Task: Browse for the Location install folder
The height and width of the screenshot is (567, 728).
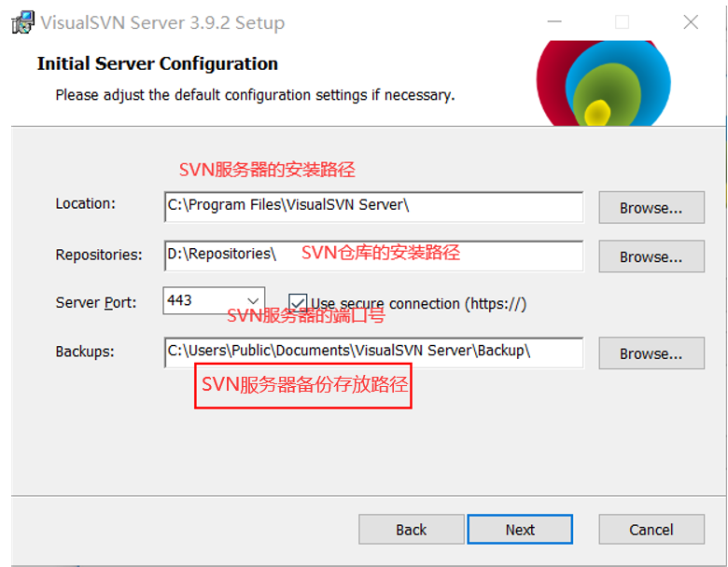Action: (x=651, y=207)
